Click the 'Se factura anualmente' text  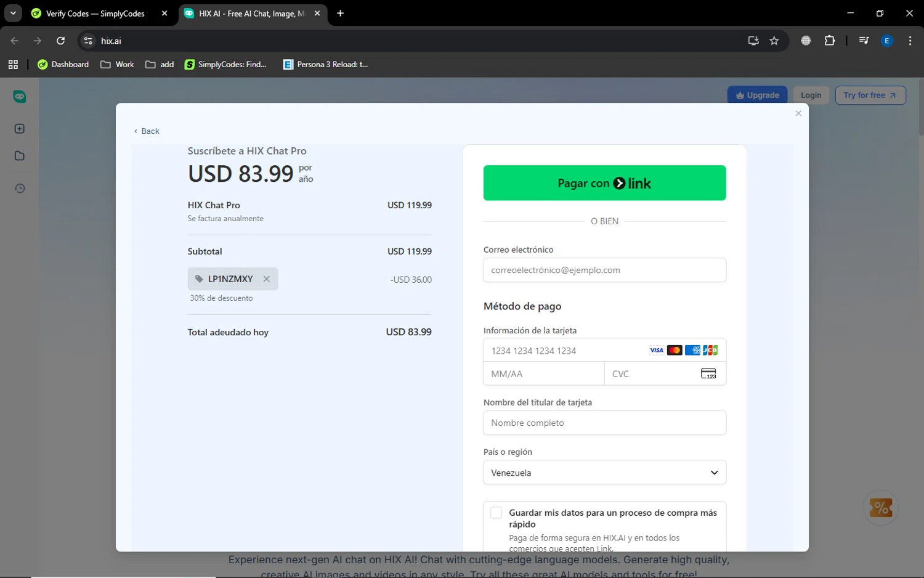[x=225, y=219]
